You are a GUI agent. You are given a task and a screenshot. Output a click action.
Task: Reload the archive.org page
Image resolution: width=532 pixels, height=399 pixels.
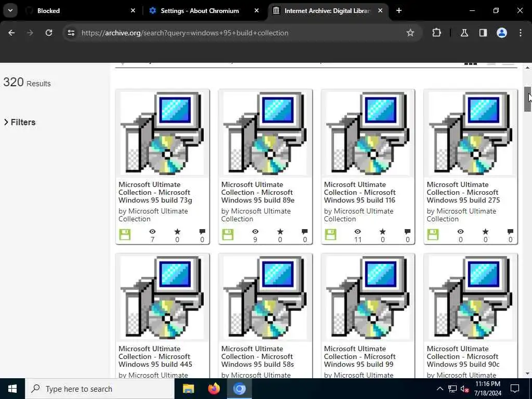click(x=49, y=33)
